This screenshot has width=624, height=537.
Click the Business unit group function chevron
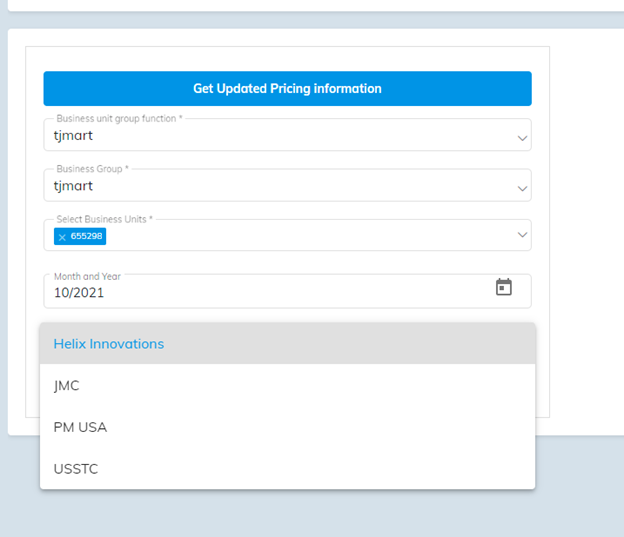(522, 138)
